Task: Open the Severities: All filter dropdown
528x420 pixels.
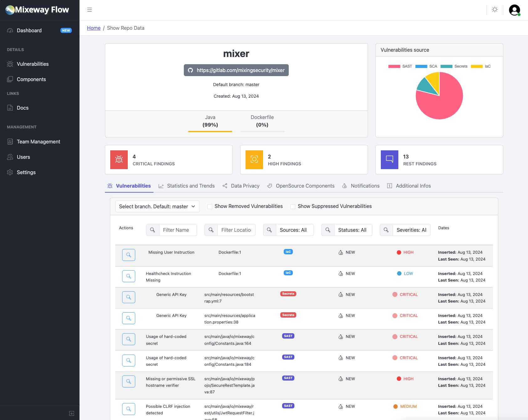Action: pyautogui.click(x=412, y=230)
